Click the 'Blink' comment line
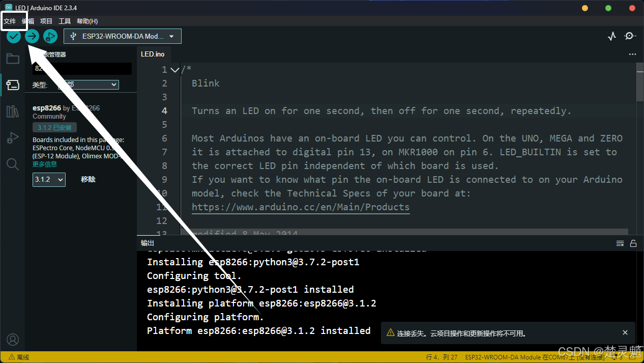This screenshot has width=644, height=363. [206, 83]
